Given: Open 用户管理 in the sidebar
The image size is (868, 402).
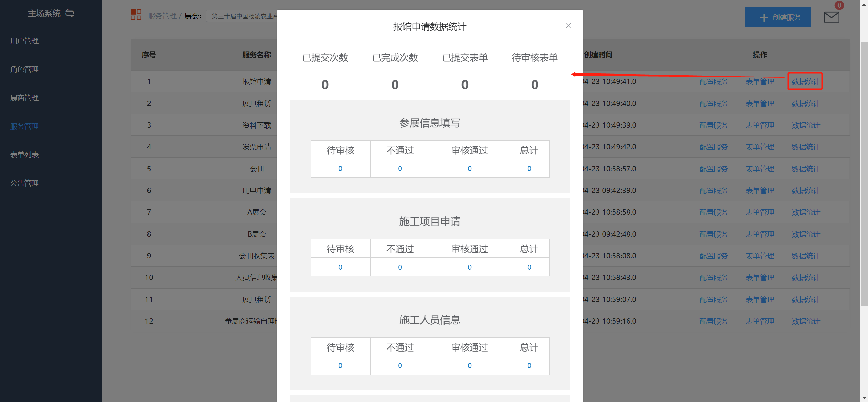Looking at the screenshot, I should (x=24, y=41).
